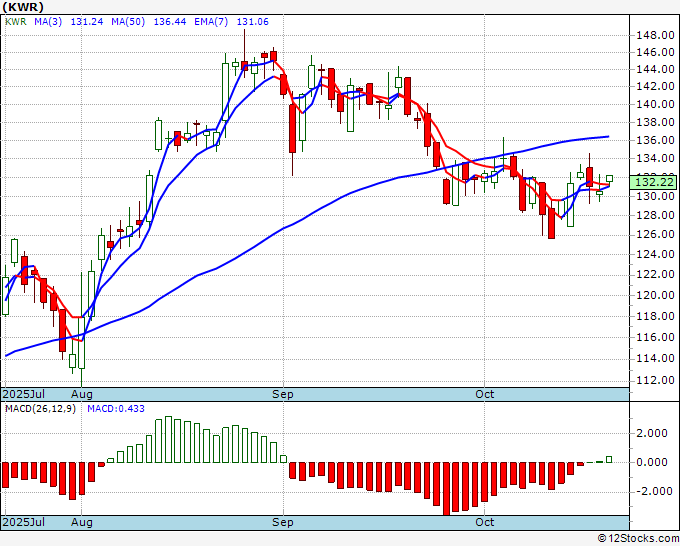Viewport: 680px width, 546px height.
Task: Click Oct on the price chart timeline
Action: point(484,394)
